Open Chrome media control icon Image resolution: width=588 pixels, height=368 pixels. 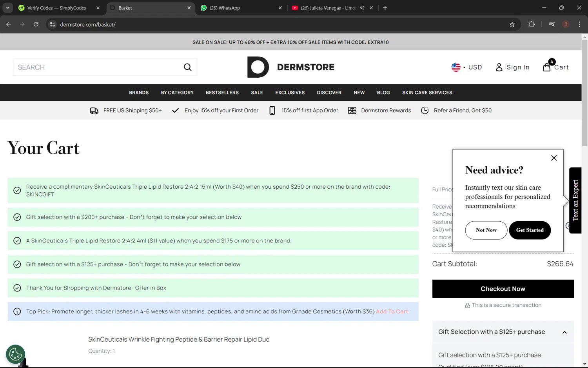click(552, 24)
